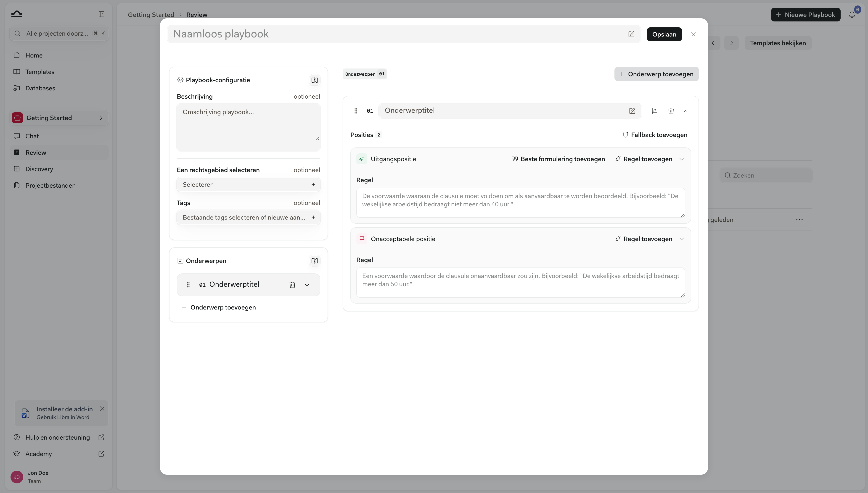Go to next page arrow behind modal
This screenshot has width=868, height=493.
pos(731,43)
